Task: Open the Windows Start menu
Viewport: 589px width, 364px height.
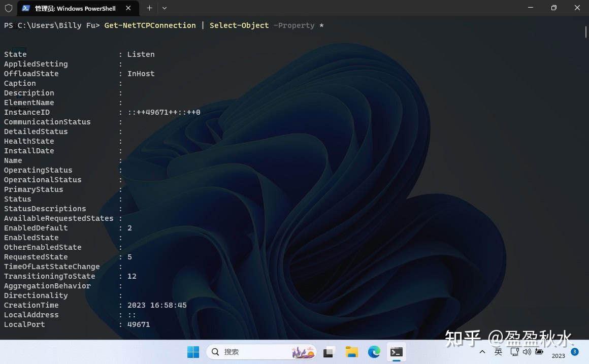Action: coord(193,352)
